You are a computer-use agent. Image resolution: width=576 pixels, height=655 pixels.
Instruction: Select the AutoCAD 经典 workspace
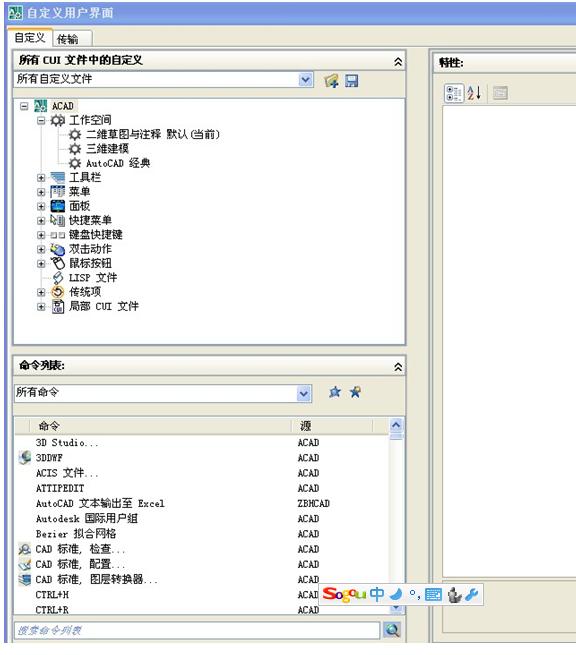point(118,163)
